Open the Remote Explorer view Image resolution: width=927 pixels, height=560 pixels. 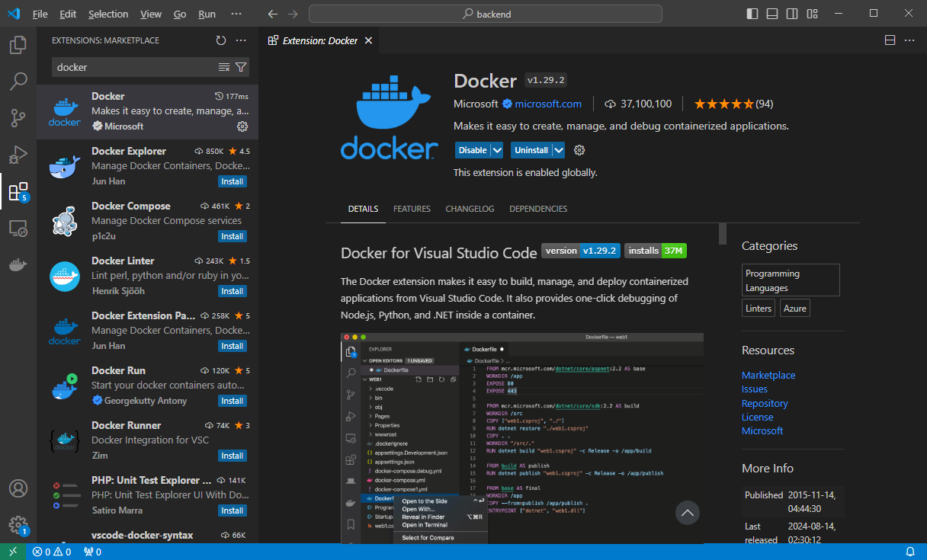18,228
